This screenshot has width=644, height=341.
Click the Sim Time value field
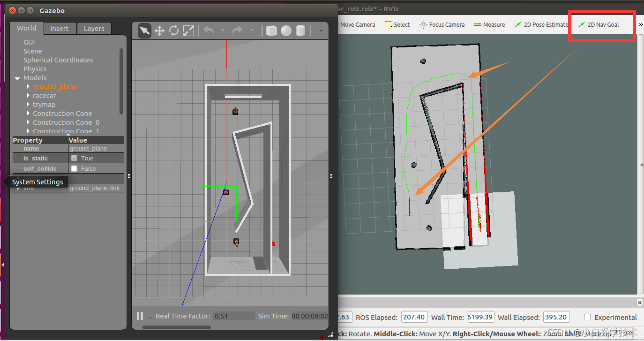point(310,316)
